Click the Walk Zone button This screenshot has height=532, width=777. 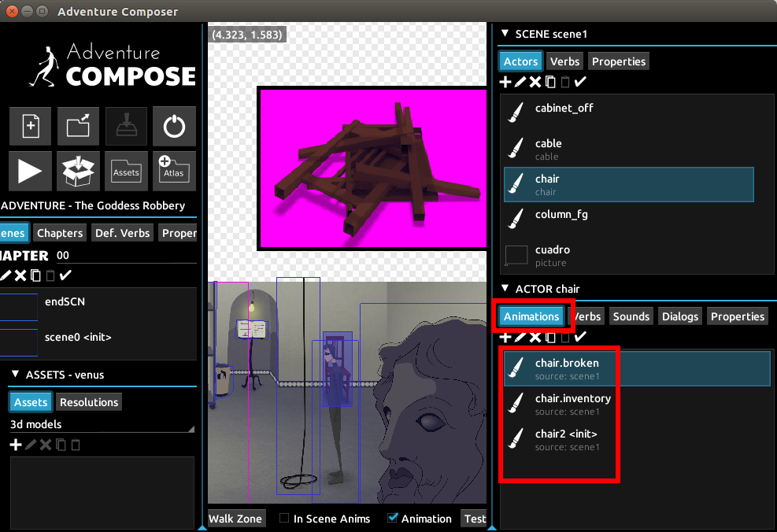[235, 519]
